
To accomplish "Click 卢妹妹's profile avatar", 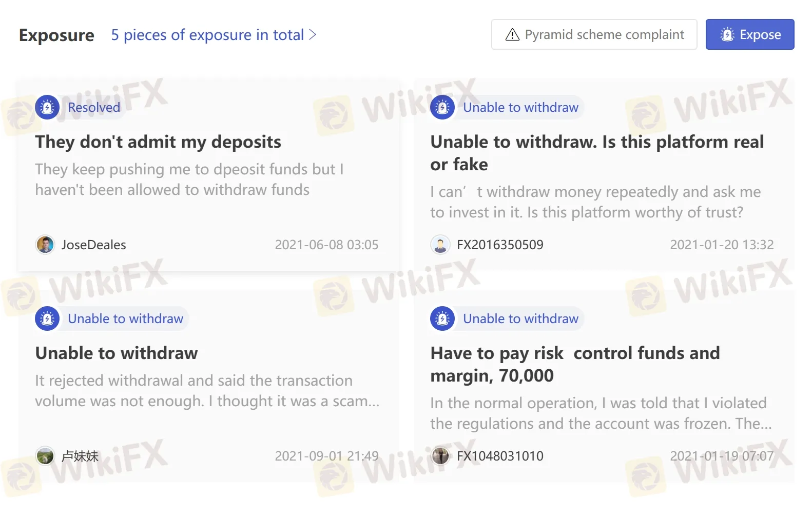I will (x=45, y=455).
